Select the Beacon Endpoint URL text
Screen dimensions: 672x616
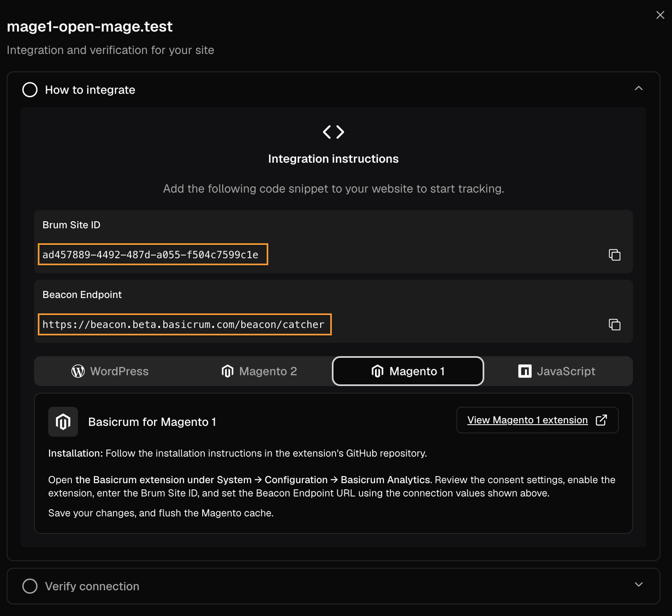coord(183,325)
